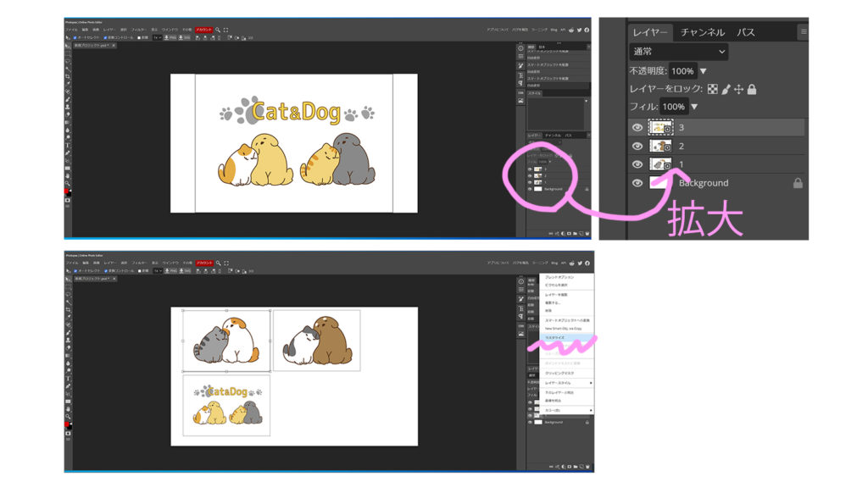This screenshot has height=488, width=868.
Task: Select the Type tool in the top-left toolbar
Action: (x=68, y=145)
